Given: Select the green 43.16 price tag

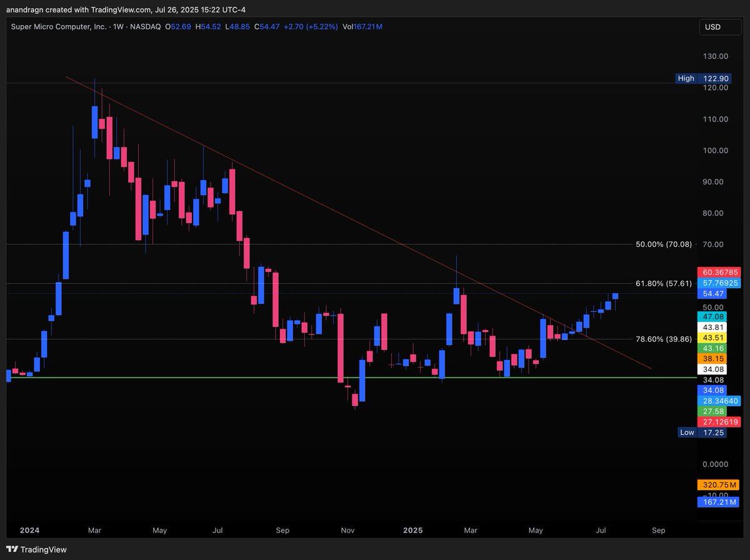Looking at the screenshot, I should [711, 348].
